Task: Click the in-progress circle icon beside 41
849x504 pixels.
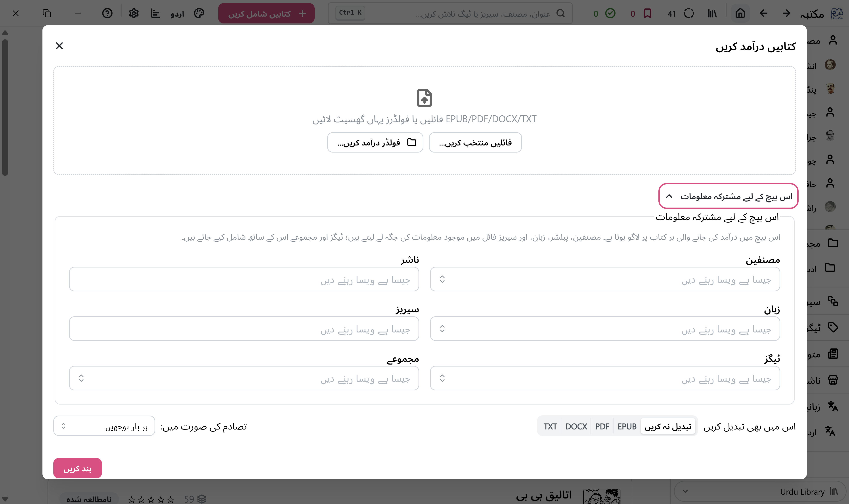Action: [689, 13]
